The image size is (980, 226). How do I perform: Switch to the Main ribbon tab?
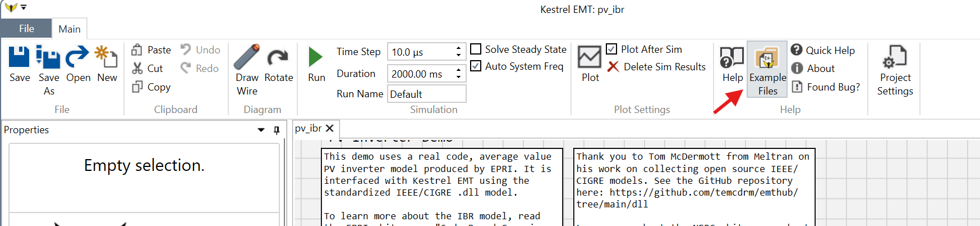point(70,29)
